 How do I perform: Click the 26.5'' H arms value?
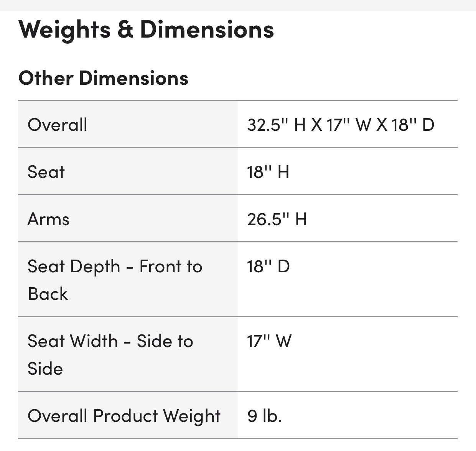(x=277, y=219)
